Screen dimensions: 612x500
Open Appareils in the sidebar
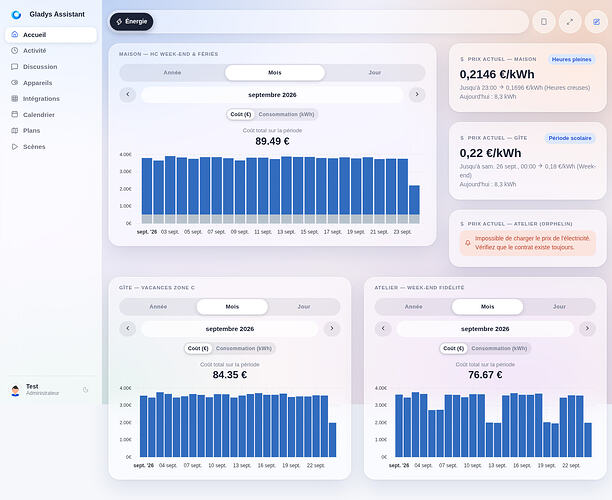51,83
